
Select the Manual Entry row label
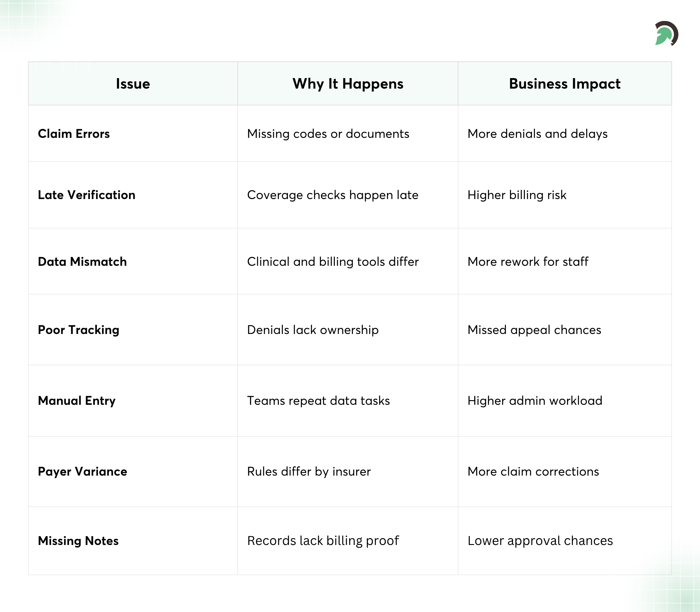[x=76, y=401]
